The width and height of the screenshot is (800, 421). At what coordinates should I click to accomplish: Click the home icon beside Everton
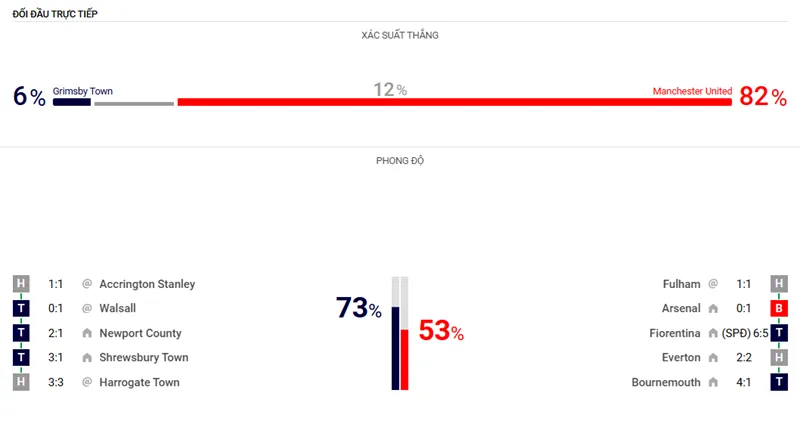[713, 358]
